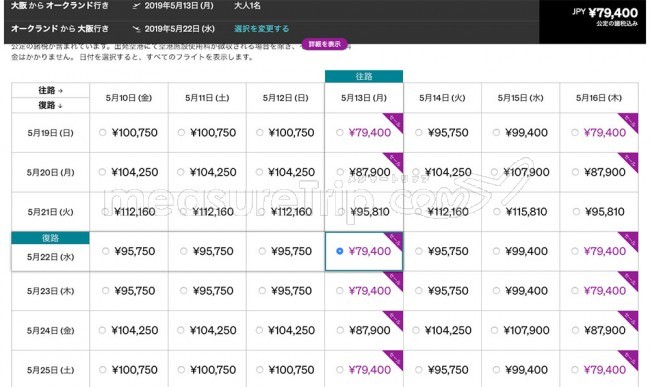Pick ¥87,900 fare for May 13 outbound, May 20 return
Viewport: 650px width, 387px height.
click(x=364, y=172)
